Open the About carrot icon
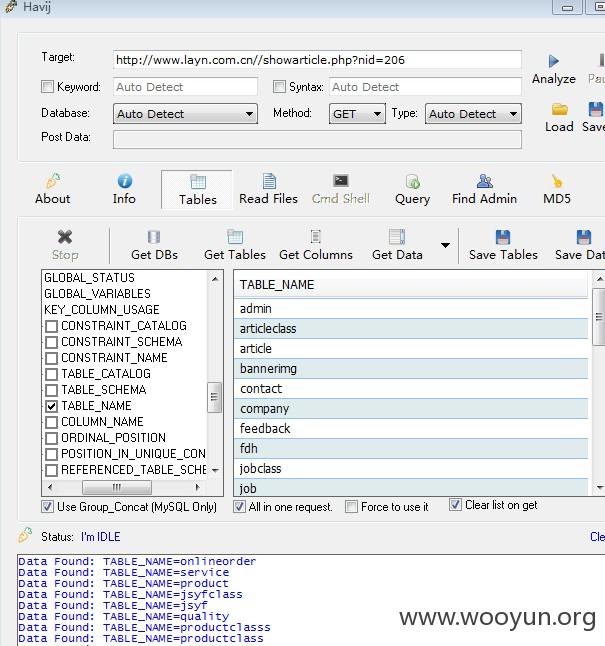605x646 pixels. [x=53, y=181]
